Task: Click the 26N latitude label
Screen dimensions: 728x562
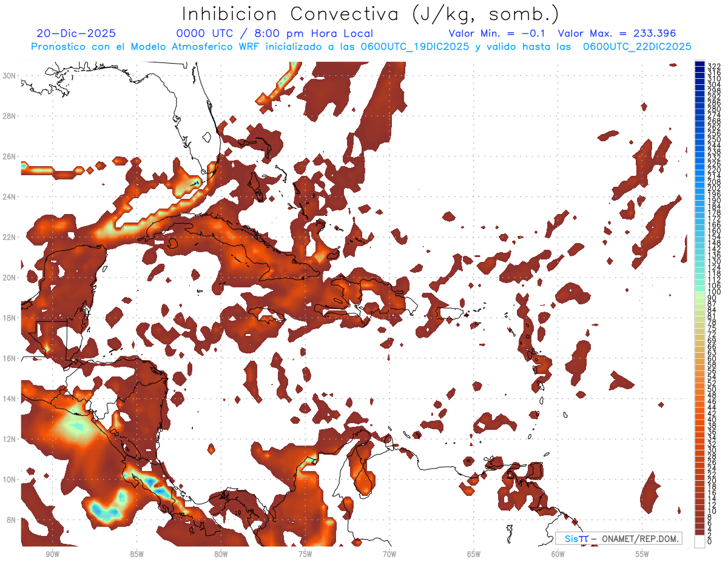Action: pyautogui.click(x=9, y=156)
